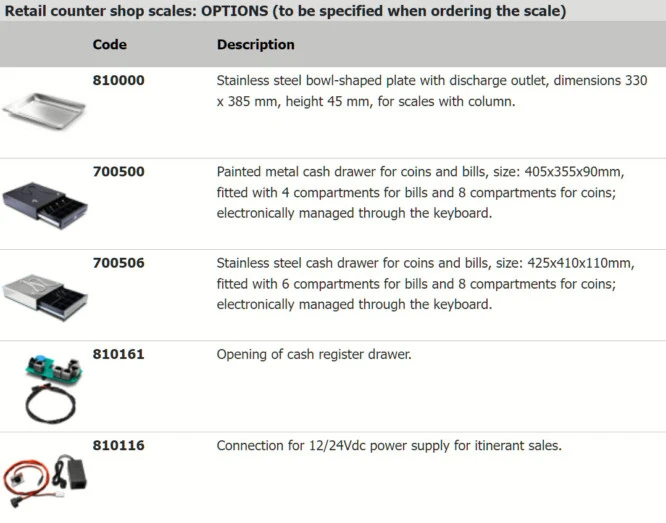Click the Description column header
The width and height of the screenshot is (666, 523).
pyautogui.click(x=256, y=44)
